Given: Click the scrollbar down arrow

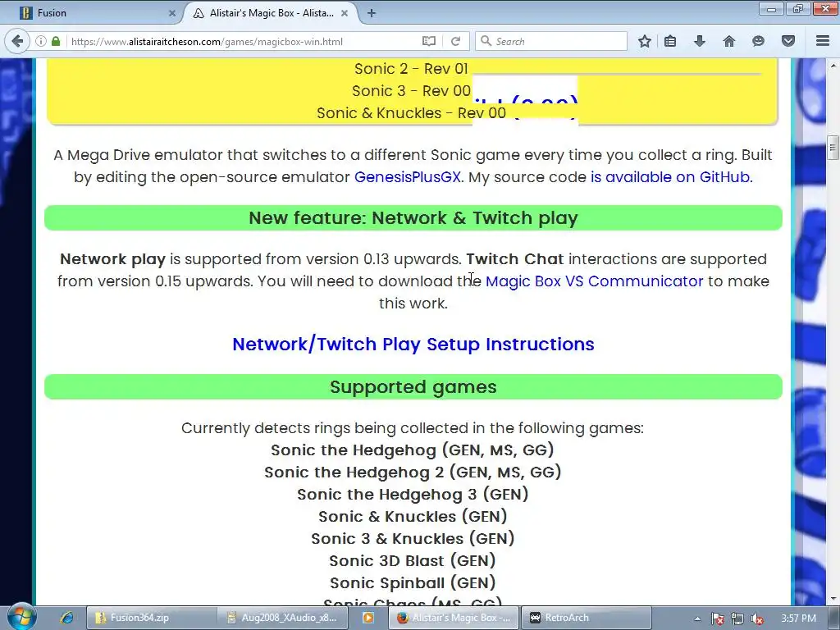Looking at the screenshot, I should (833, 598).
